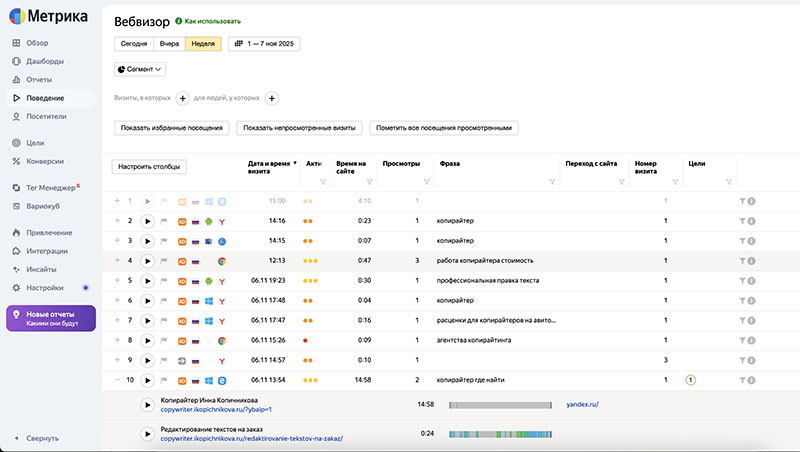Click Пометить все посещения просмотренными
Screen dimensions: 800x452
pos(444,128)
